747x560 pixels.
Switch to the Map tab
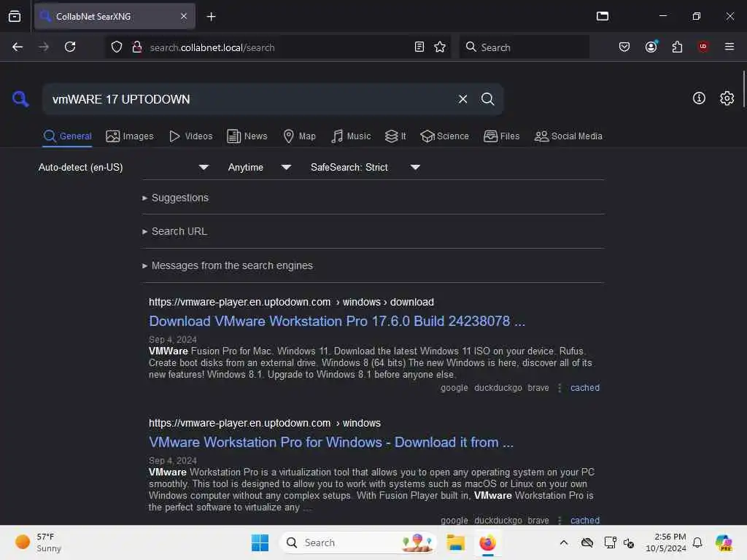pos(299,136)
